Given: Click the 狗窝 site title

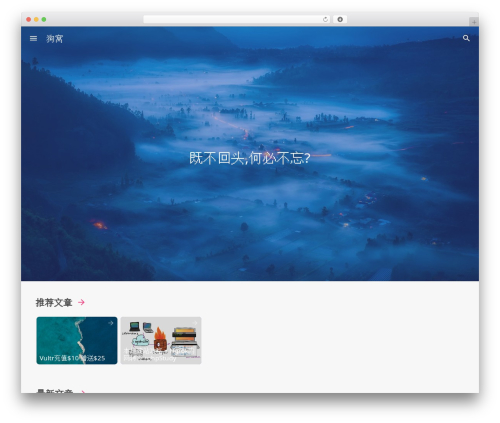Looking at the screenshot, I should (54, 39).
